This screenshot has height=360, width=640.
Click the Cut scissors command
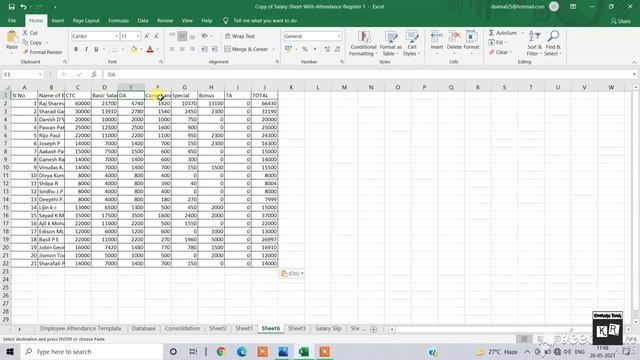30,33
